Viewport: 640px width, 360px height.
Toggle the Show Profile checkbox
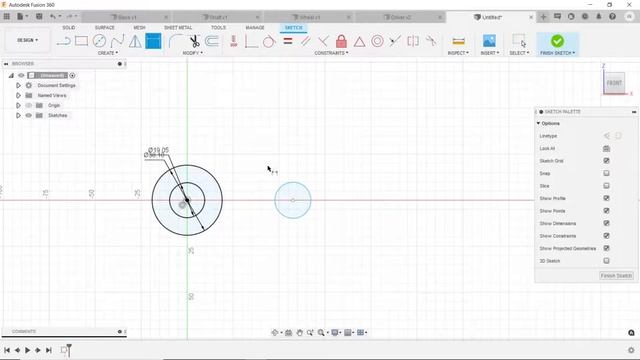coord(606,198)
